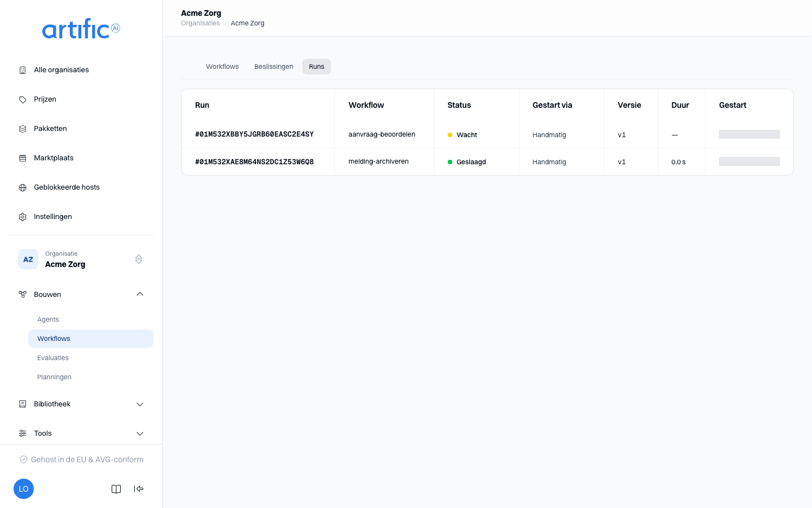Screen dimensions: 812x508
Task: Click the layers icon beside Pakketten
Action: point(23,129)
